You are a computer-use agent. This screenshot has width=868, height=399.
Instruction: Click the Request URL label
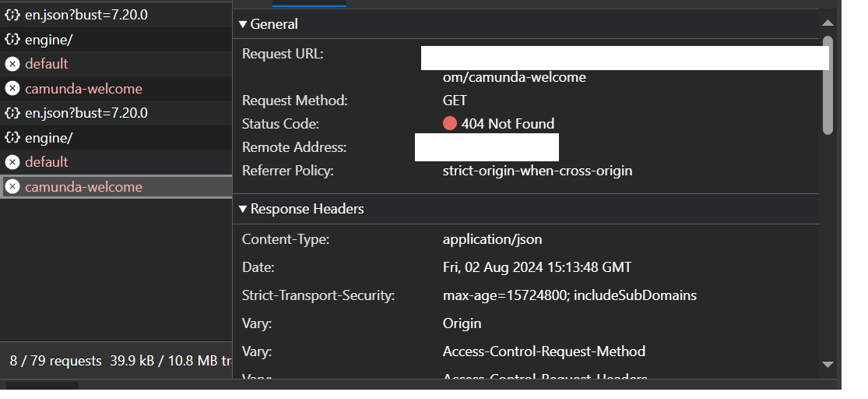283,54
